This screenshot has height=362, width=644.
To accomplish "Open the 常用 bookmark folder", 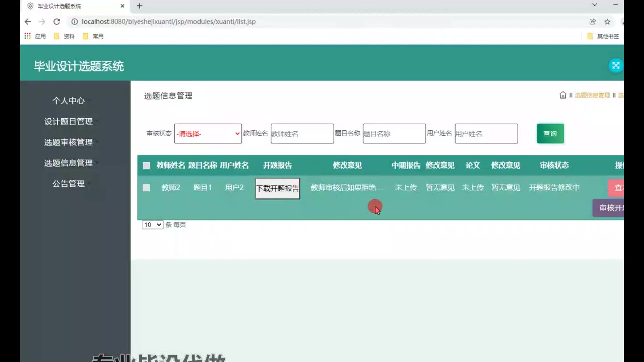I will [93, 36].
